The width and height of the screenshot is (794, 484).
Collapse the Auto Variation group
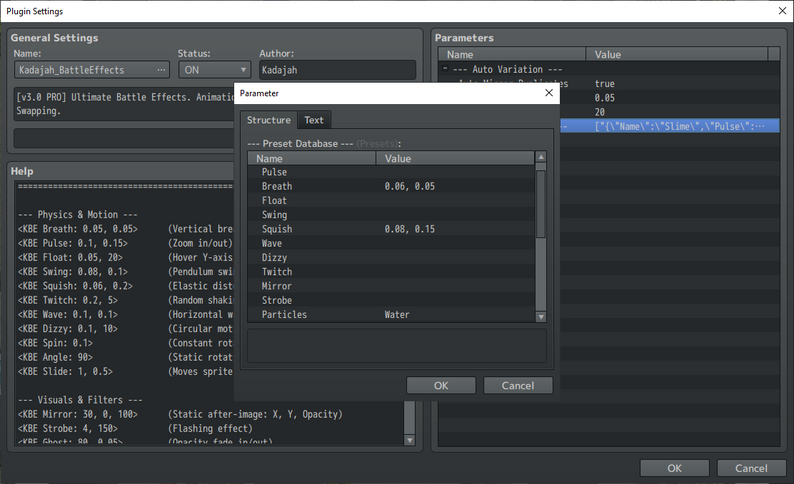coord(445,68)
